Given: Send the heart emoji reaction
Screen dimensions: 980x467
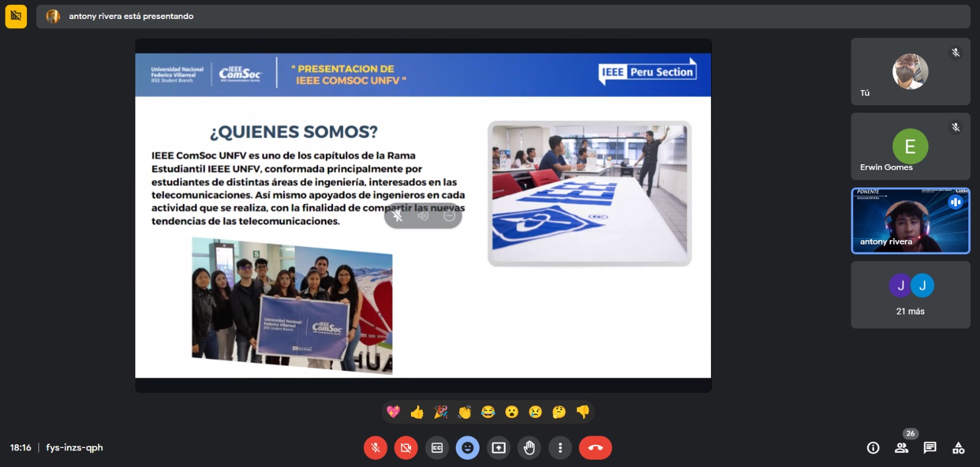Looking at the screenshot, I should click(393, 412).
